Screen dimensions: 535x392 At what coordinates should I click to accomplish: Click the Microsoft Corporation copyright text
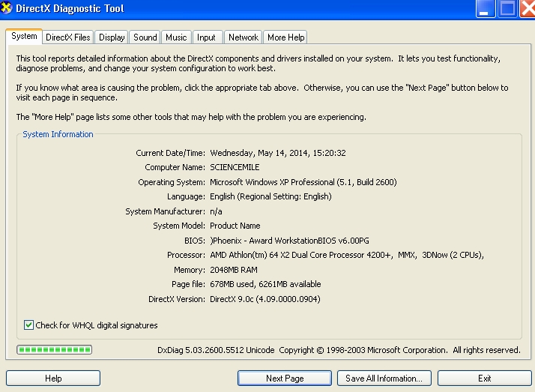(399, 350)
